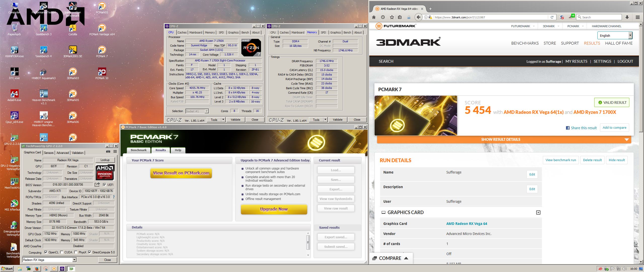
Task: Expand SHOW RESULT DETAILS bar
Action: point(504,139)
